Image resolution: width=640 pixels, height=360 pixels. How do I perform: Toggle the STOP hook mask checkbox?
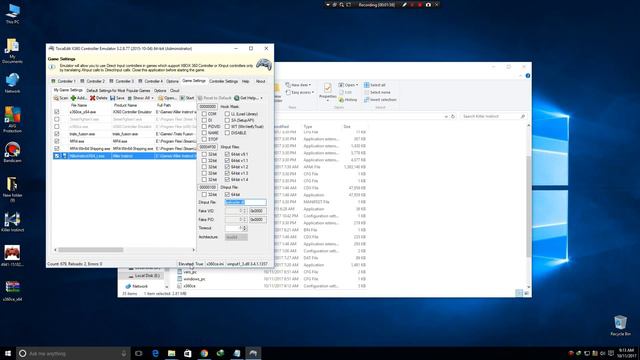coord(204,139)
